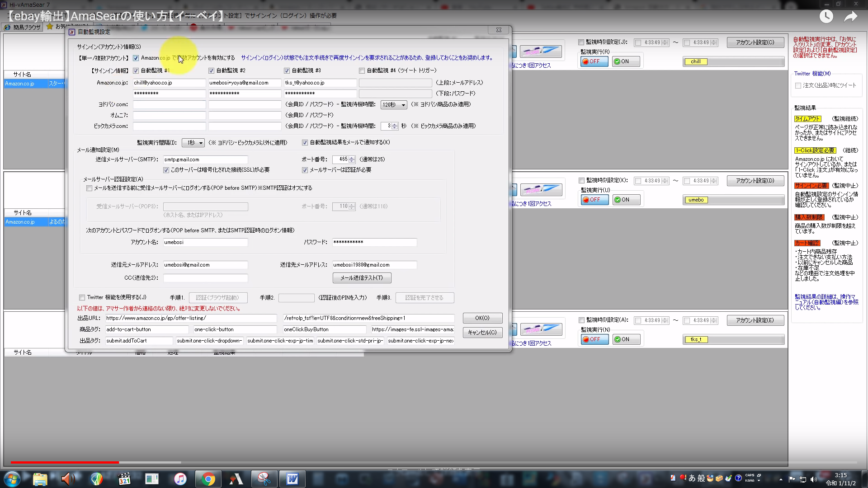
Task: Check 監視時刻設定(J) checkbox
Action: pyautogui.click(x=581, y=42)
